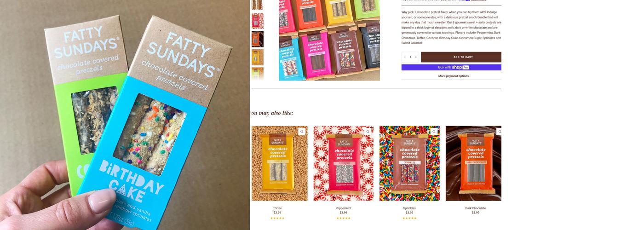Click the quantity number field
Image resolution: width=644 pixels, height=230 pixels.
tap(410, 57)
